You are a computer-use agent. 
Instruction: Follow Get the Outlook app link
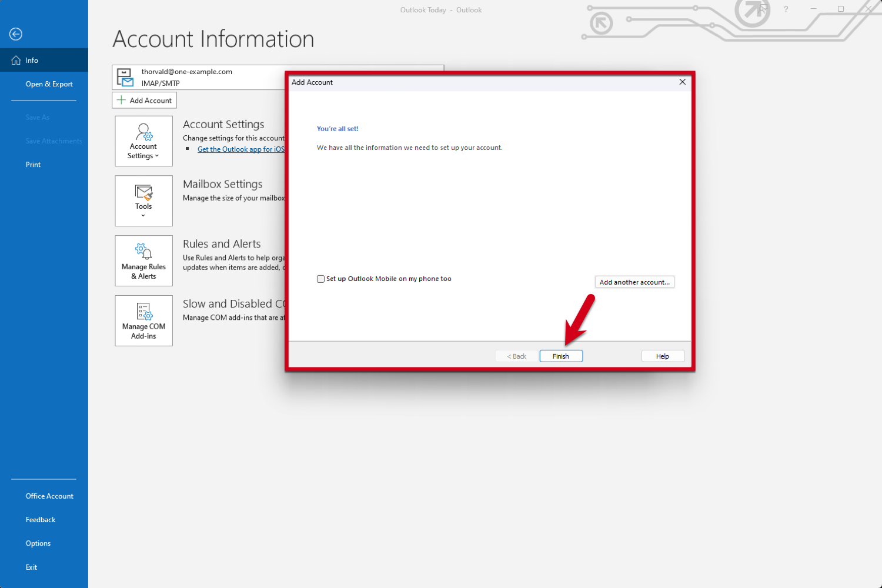(x=241, y=149)
